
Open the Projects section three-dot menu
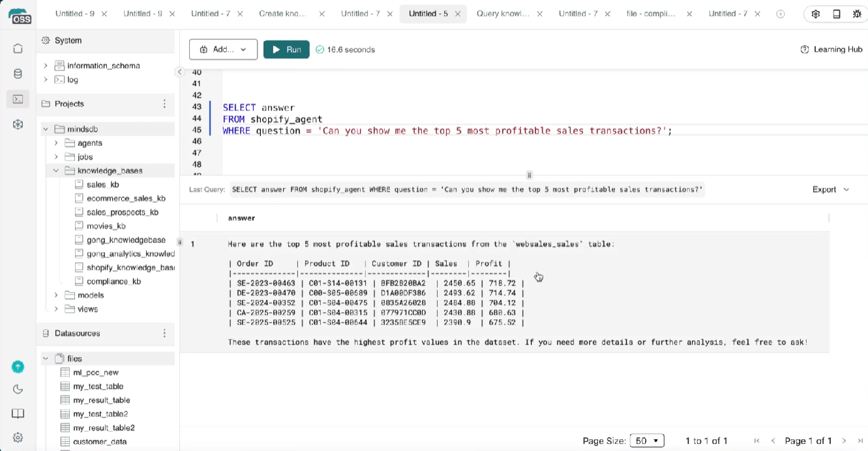click(164, 104)
